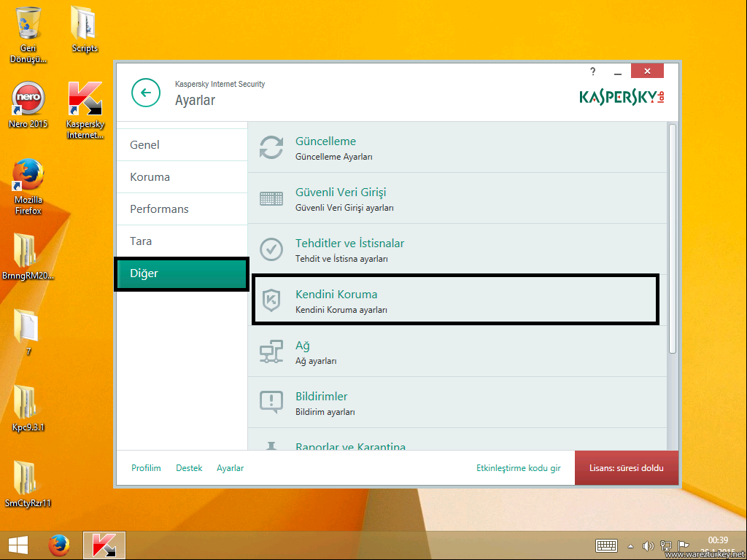Image resolution: width=747 pixels, height=560 pixels.
Task: Click the Kendini Koruma shield icon
Action: click(271, 300)
